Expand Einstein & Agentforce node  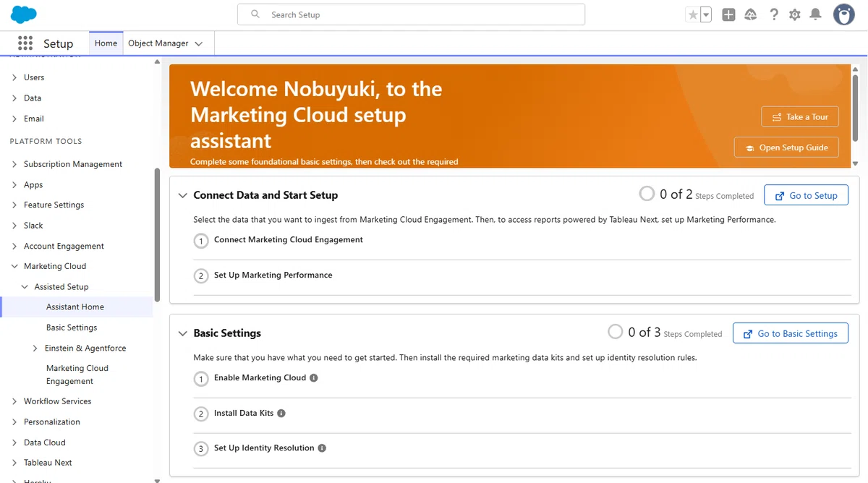[35, 349]
